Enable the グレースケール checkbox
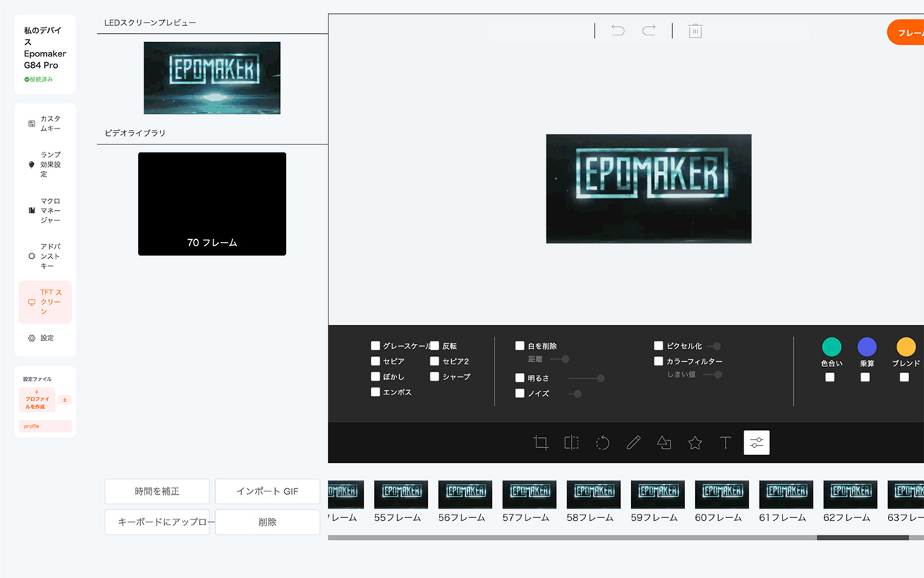Image resolution: width=924 pixels, height=578 pixels. (375, 346)
